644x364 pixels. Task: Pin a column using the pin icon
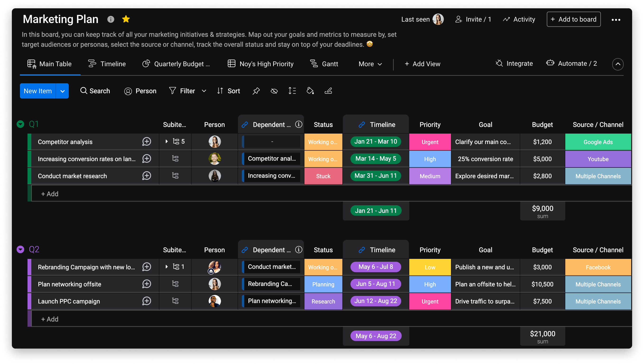click(256, 91)
